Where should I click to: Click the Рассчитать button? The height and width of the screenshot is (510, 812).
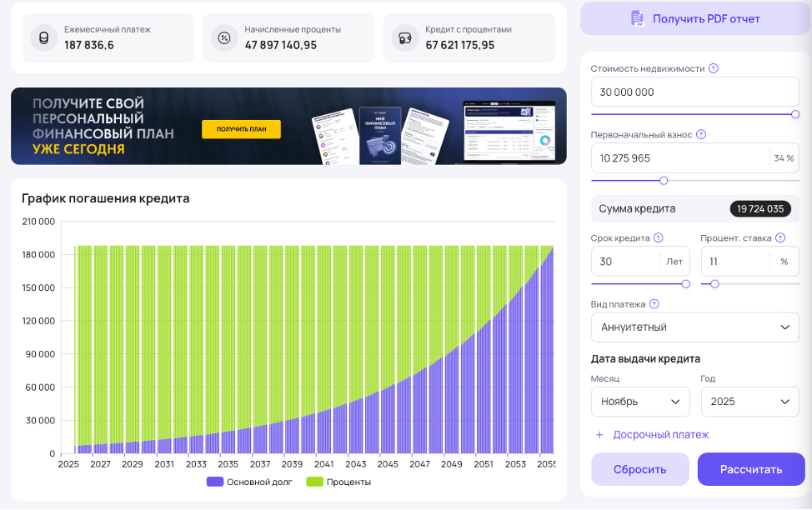(751, 470)
